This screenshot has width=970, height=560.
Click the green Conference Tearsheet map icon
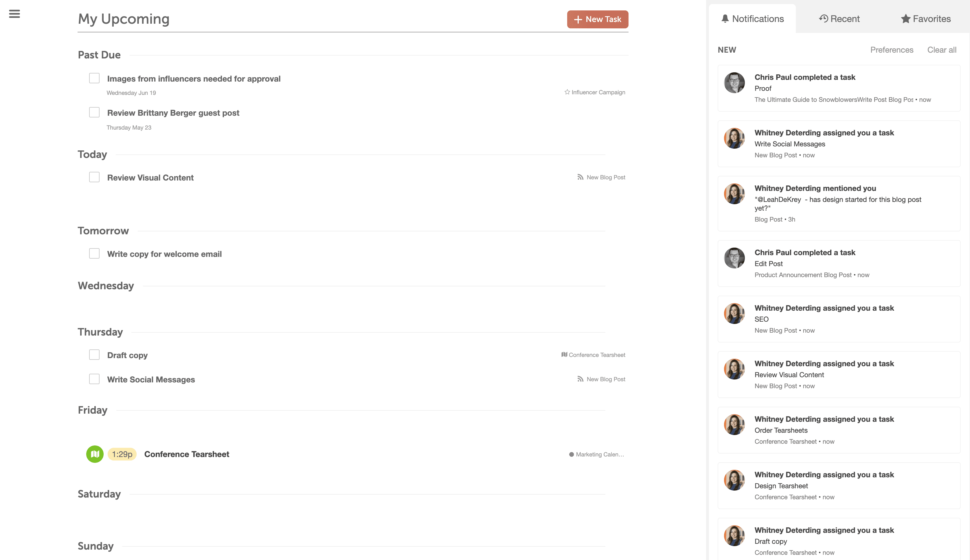point(95,454)
